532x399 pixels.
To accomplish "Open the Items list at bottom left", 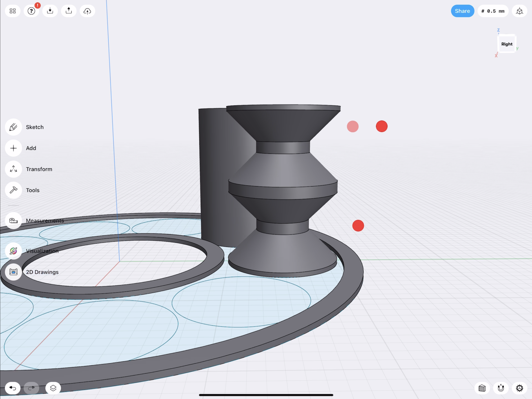I will tap(53, 388).
